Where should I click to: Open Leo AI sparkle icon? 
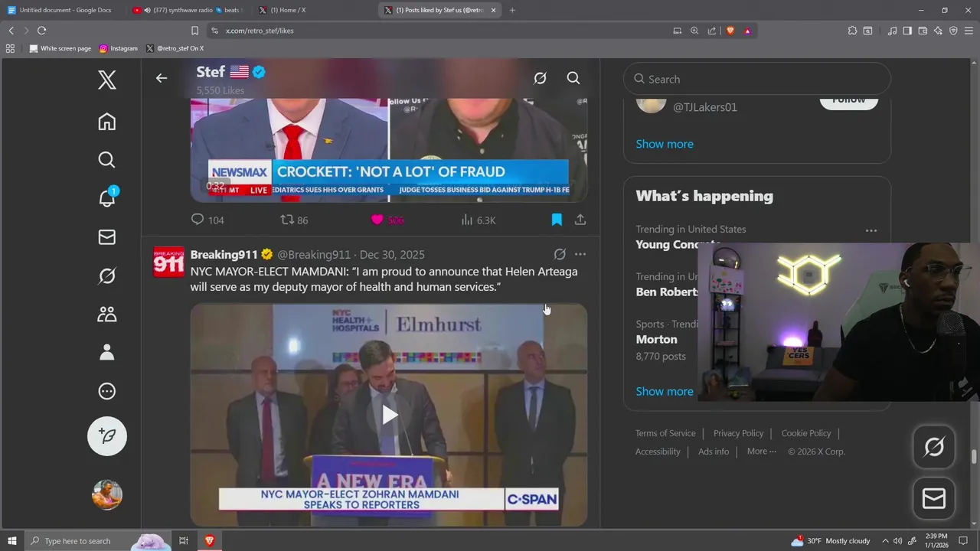[x=938, y=31]
